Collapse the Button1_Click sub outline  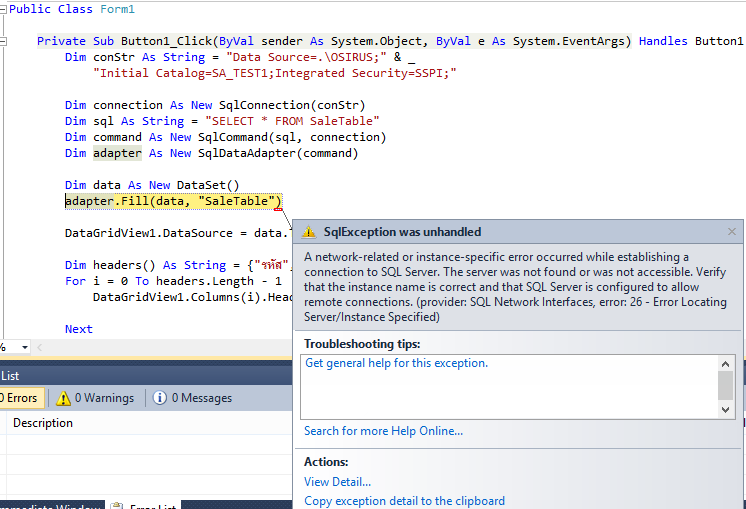pyautogui.click(x=3, y=41)
